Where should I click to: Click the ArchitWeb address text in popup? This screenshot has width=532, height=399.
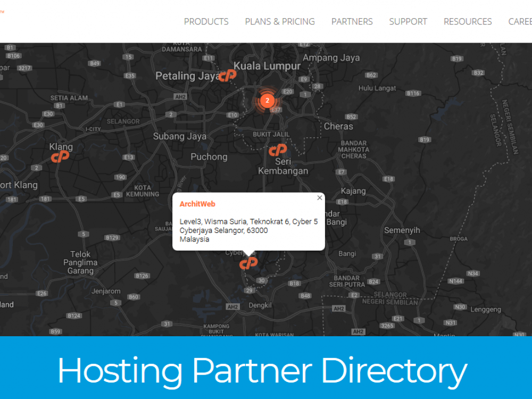tap(248, 230)
